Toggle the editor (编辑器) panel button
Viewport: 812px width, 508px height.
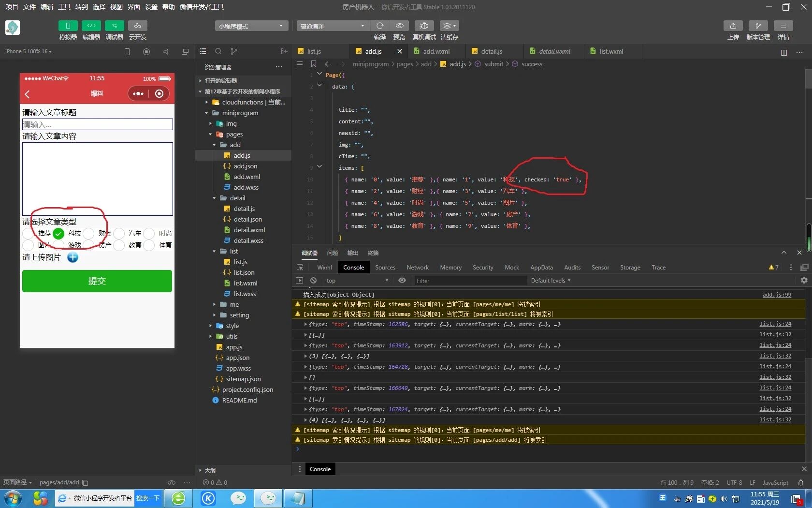click(91, 26)
